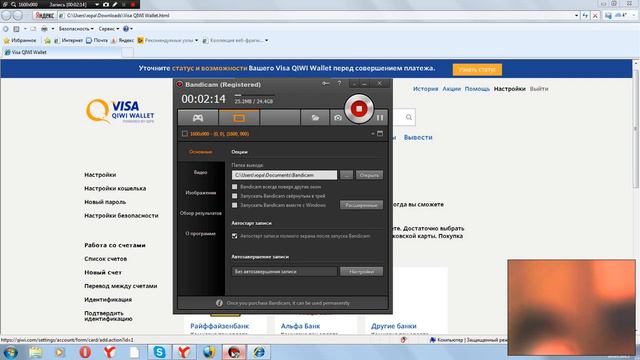
Task: Open the dropdown arrow in top recording bar
Action: point(97,4)
